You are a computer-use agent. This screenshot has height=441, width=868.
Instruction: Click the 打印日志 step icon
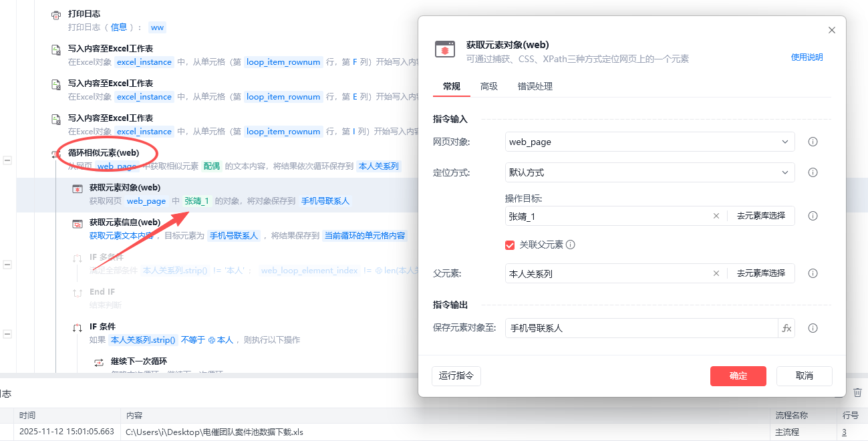pos(57,15)
